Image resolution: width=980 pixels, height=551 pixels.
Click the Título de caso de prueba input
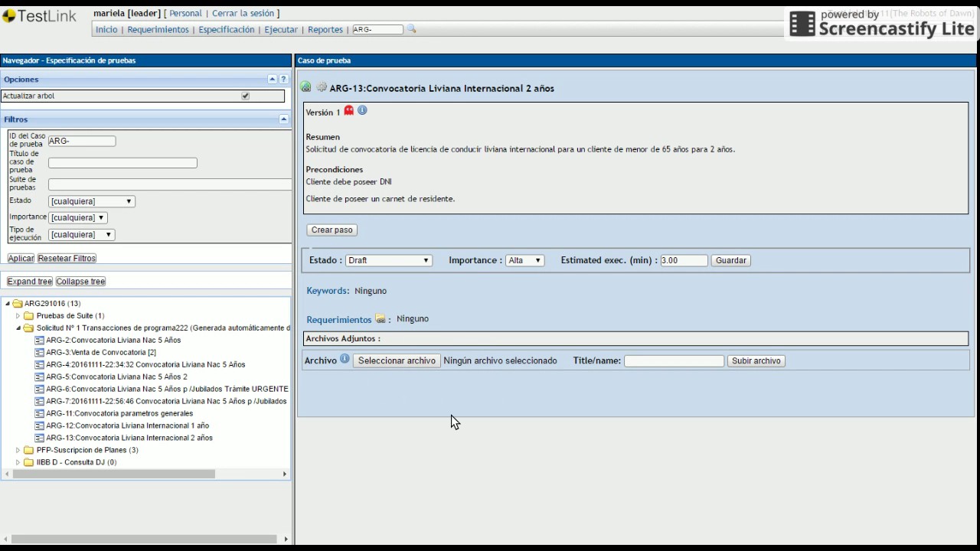[x=122, y=162]
